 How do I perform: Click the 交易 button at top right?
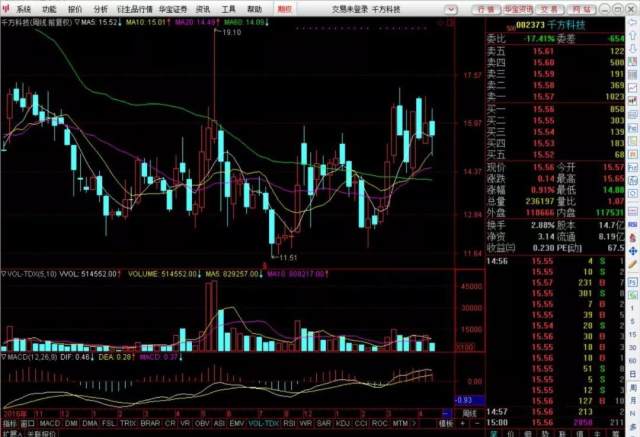click(x=549, y=9)
